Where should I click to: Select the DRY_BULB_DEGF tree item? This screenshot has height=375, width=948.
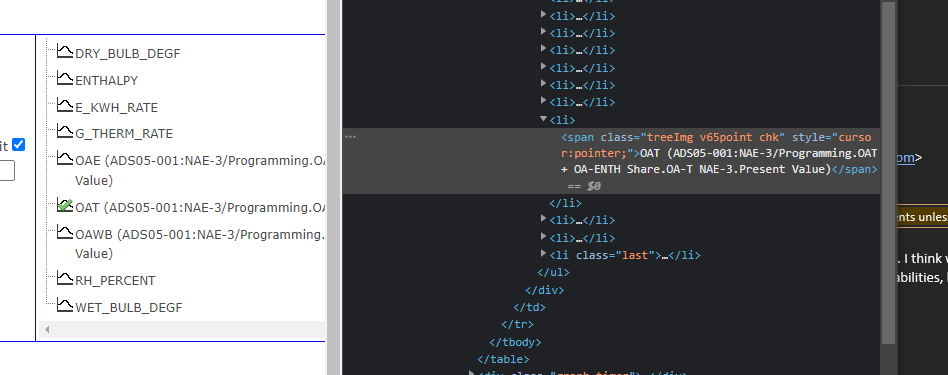tap(128, 53)
